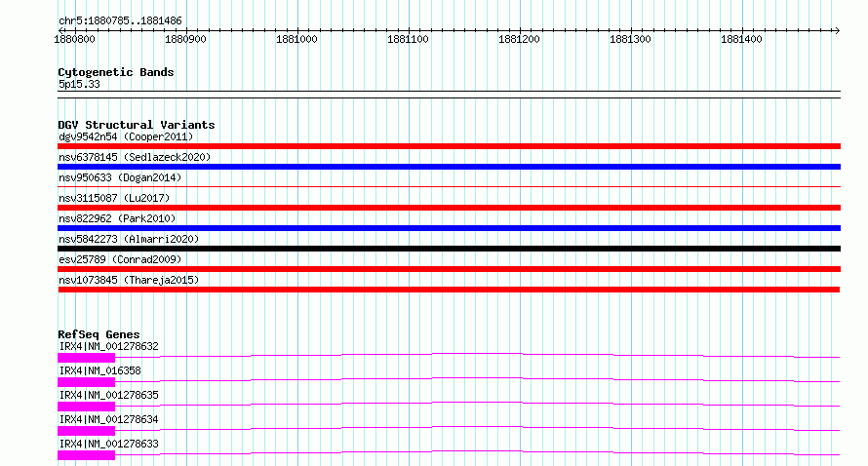Click ruler position 1881100
The image size is (868, 466).
(x=408, y=39)
